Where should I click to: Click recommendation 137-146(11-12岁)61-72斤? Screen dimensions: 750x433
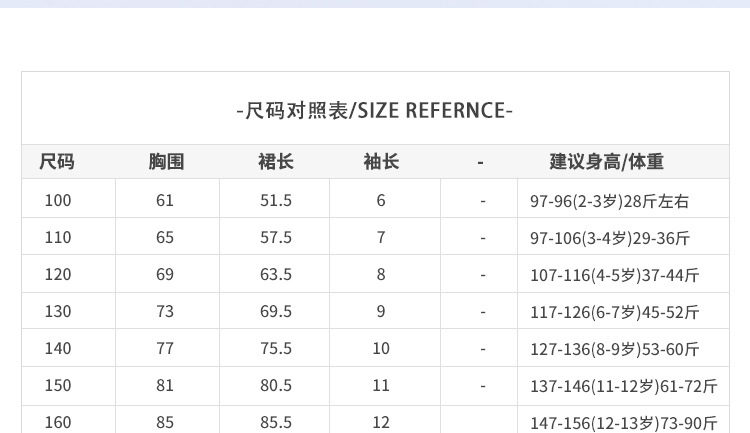(624, 386)
